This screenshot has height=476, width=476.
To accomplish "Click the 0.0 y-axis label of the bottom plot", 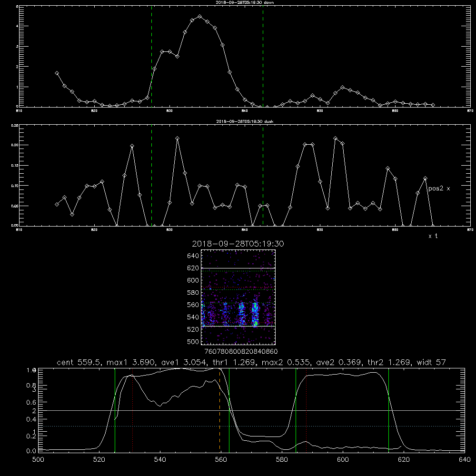I will pos(31,451).
